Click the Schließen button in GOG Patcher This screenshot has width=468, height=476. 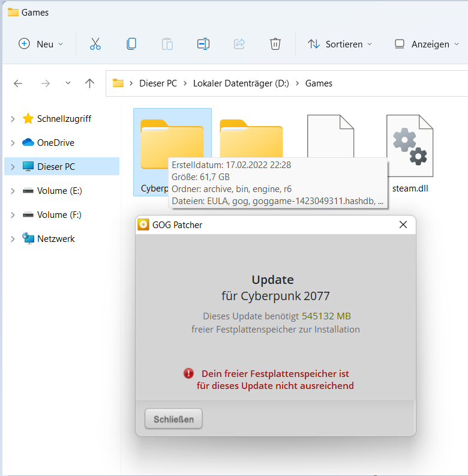(x=173, y=419)
